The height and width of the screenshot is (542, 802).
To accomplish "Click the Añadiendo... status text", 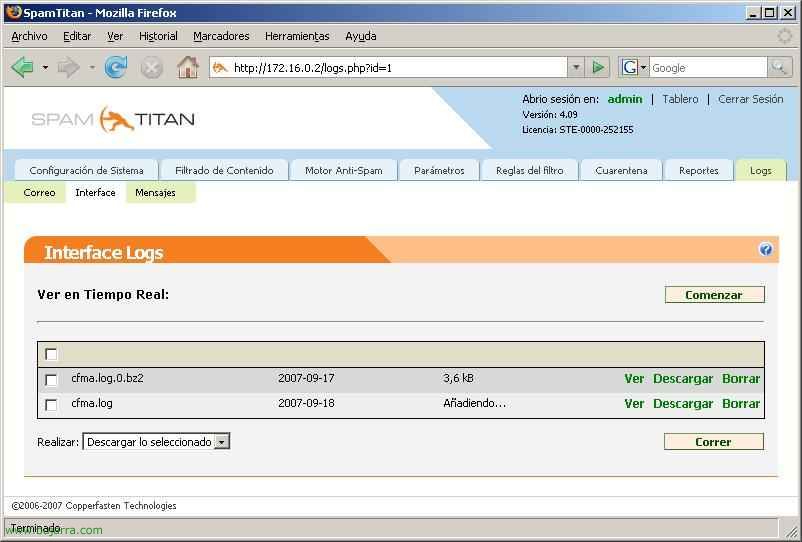I will 474,403.
